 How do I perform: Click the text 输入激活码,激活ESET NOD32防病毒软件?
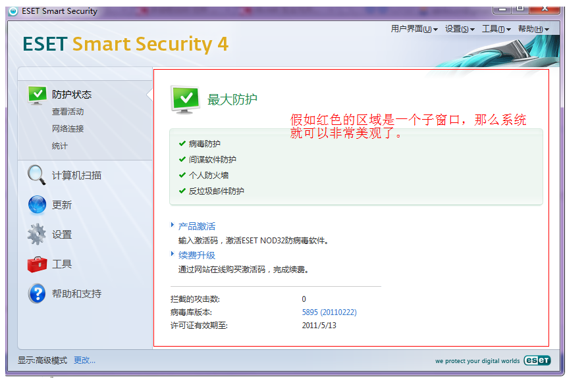[x=254, y=240]
